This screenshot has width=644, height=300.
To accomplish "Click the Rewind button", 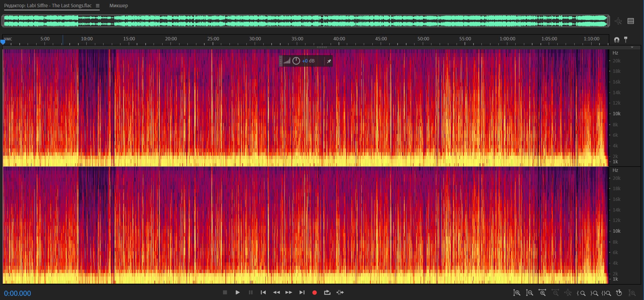I will pos(276,292).
